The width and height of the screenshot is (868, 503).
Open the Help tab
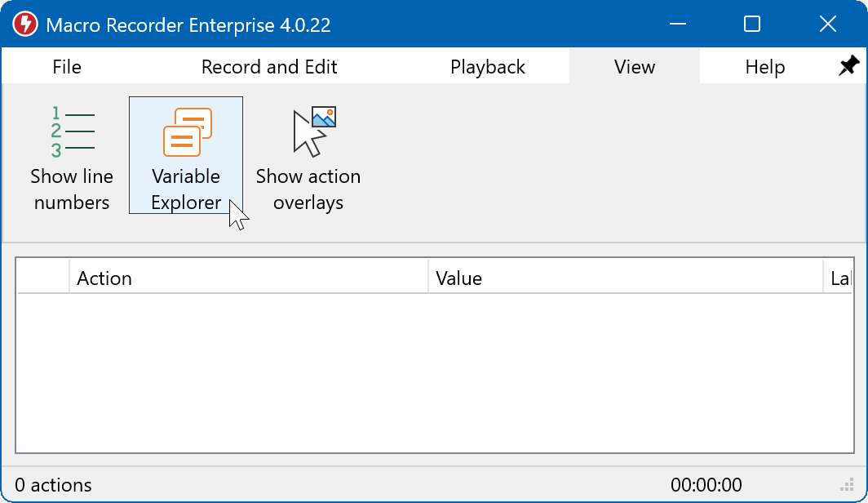click(x=765, y=67)
